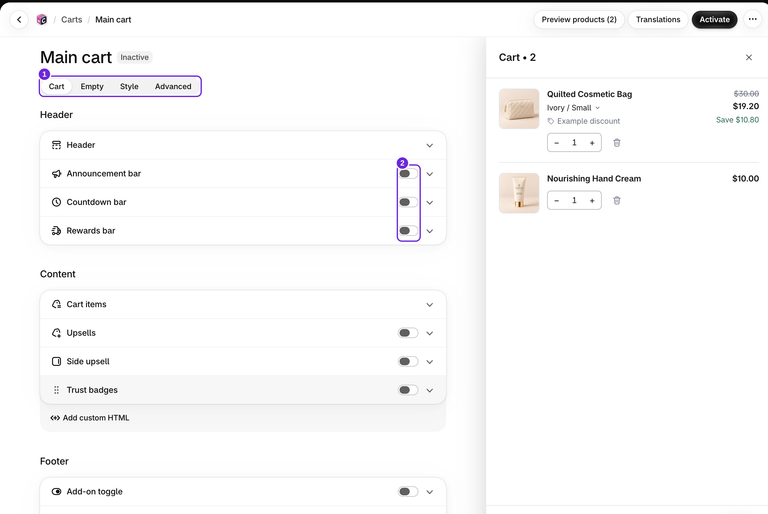Click the Announcement bar megaphone icon

56,173
